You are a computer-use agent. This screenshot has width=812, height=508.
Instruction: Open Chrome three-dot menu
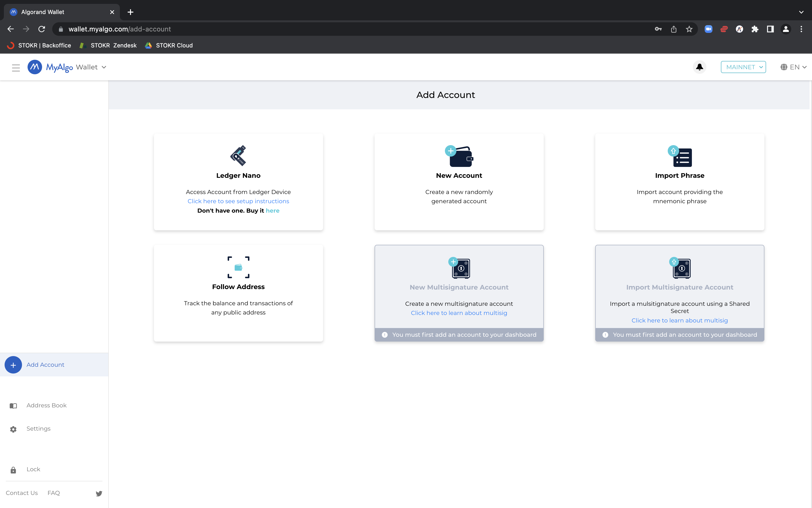point(801,29)
